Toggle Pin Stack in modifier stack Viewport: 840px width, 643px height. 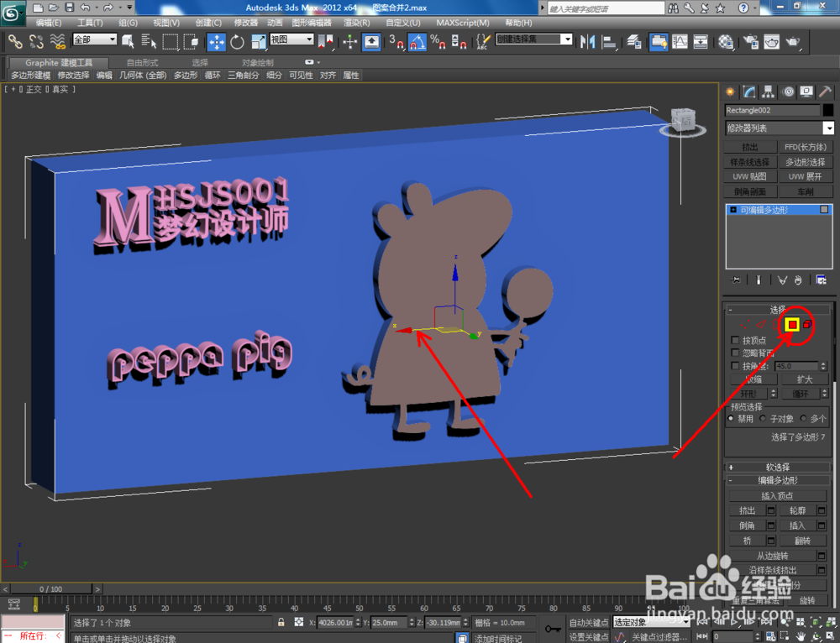(x=735, y=280)
